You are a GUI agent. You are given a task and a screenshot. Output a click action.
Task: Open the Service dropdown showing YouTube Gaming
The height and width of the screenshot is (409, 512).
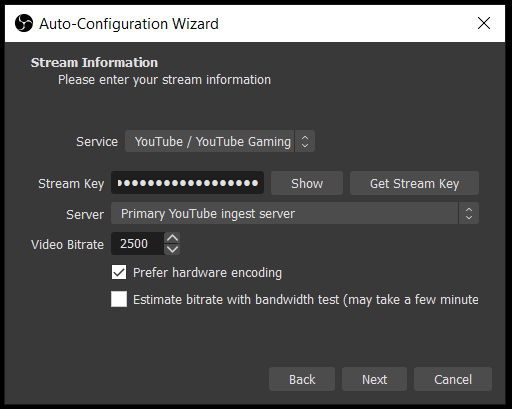[x=220, y=141]
